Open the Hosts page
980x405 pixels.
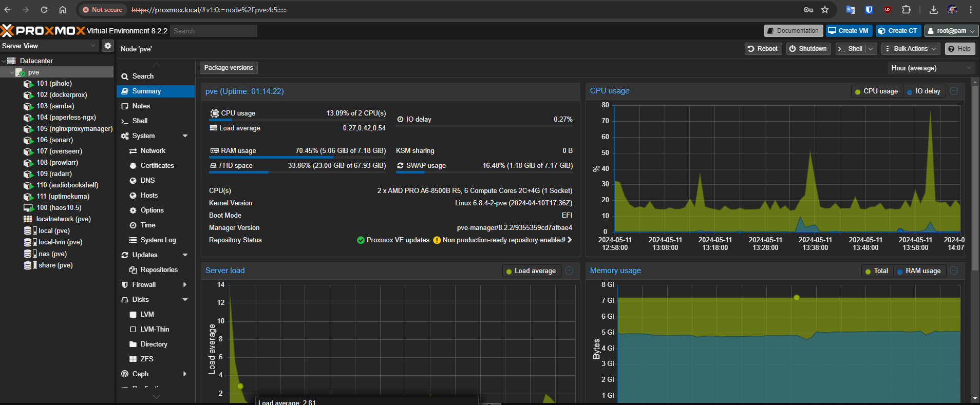click(156, 195)
